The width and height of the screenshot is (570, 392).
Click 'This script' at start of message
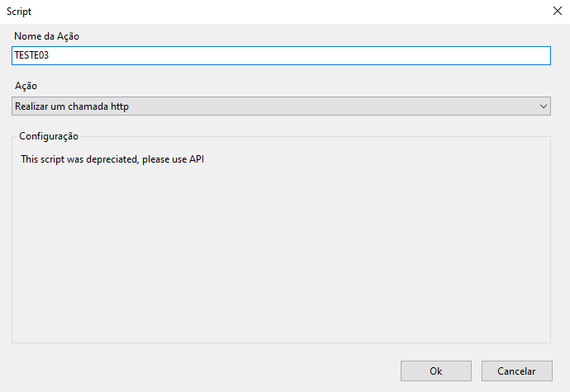tap(42, 159)
